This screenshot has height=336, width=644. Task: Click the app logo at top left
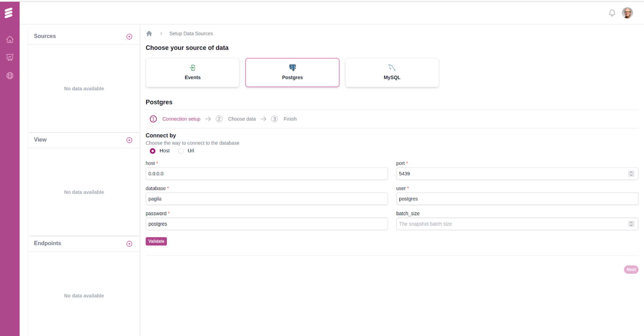pos(9,13)
